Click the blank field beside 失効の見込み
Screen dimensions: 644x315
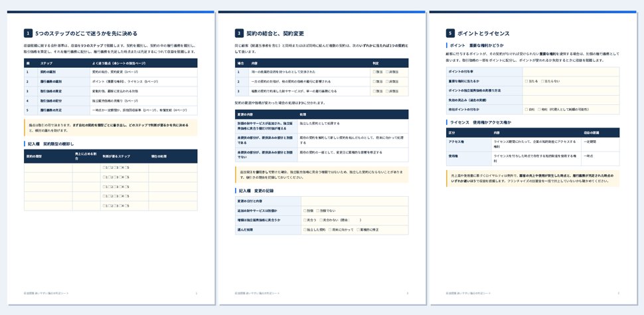tap(571, 100)
